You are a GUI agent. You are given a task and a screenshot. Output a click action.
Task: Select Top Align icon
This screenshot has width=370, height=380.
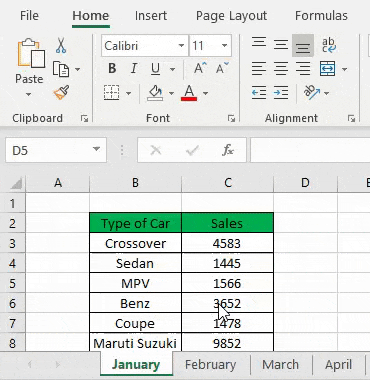[259, 43]
